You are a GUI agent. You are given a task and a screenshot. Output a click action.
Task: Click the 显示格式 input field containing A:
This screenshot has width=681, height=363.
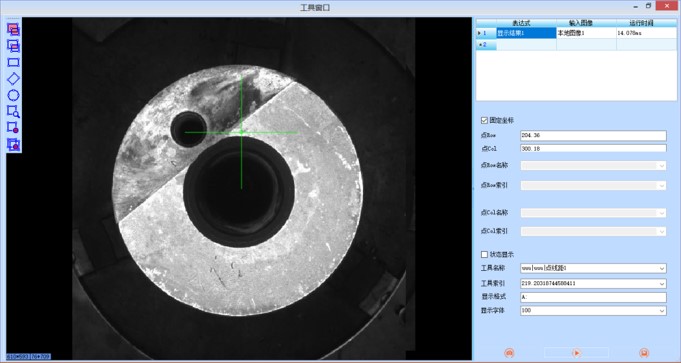pos(593,297)
